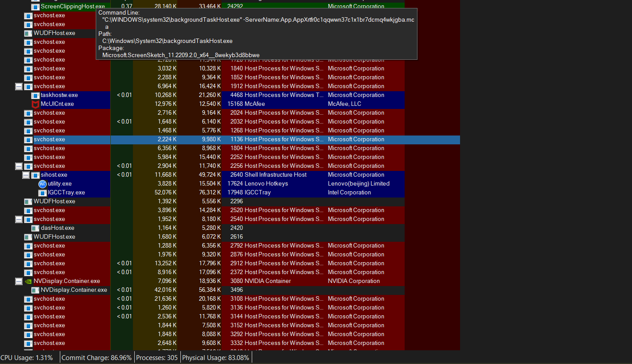
Task: Click CPU Usage in the status bar
Action: 27,358
